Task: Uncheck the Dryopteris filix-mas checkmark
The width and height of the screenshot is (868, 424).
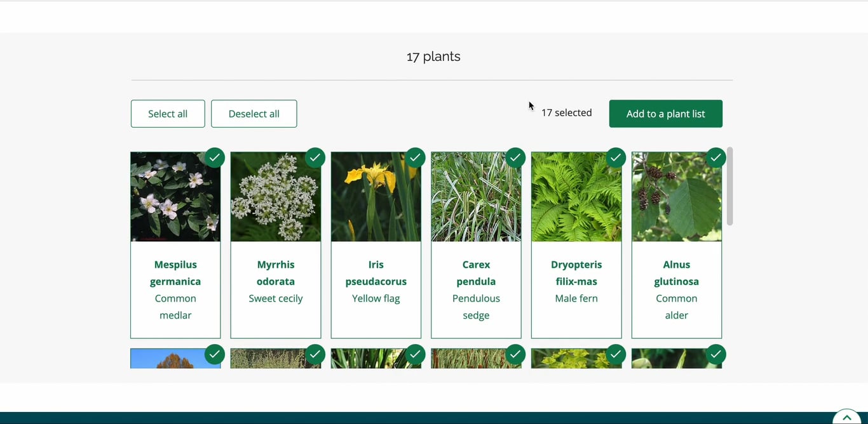Action: point(616,157)
